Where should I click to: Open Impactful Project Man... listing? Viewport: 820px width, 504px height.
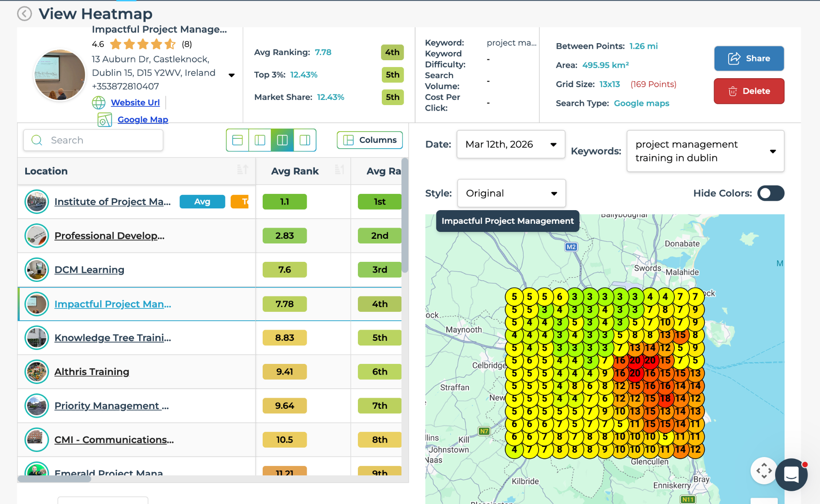click(113, 304)
